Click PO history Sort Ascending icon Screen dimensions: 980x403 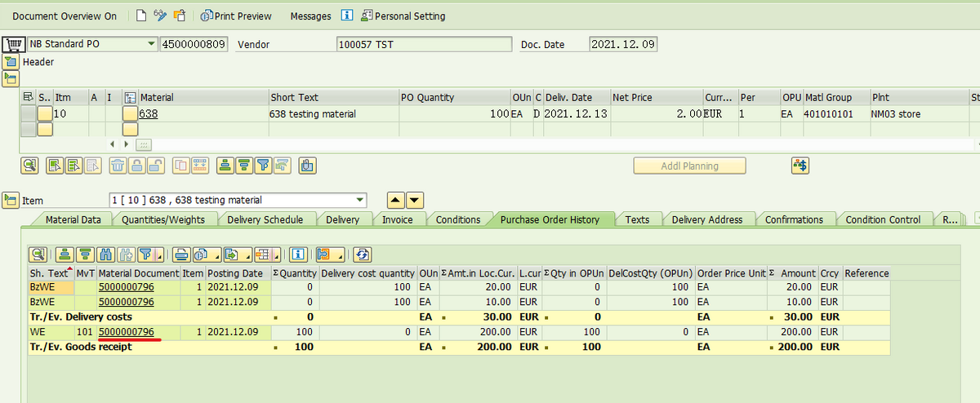click(x=65, y=254)
